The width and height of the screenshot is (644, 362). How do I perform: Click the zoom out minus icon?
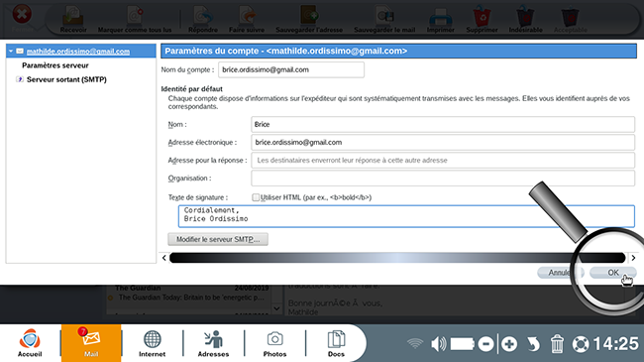pos(485,344)
